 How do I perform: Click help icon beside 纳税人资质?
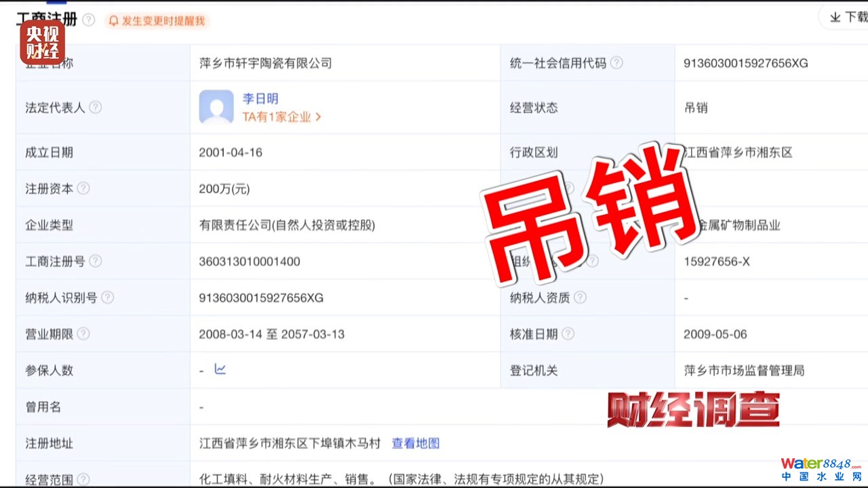point(580,298)
